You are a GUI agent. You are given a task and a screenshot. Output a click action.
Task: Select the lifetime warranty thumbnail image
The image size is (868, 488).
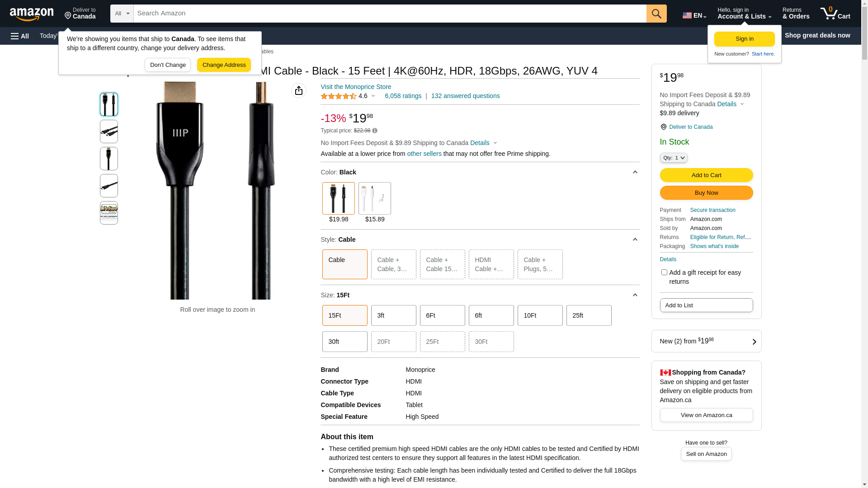[109, 213]
